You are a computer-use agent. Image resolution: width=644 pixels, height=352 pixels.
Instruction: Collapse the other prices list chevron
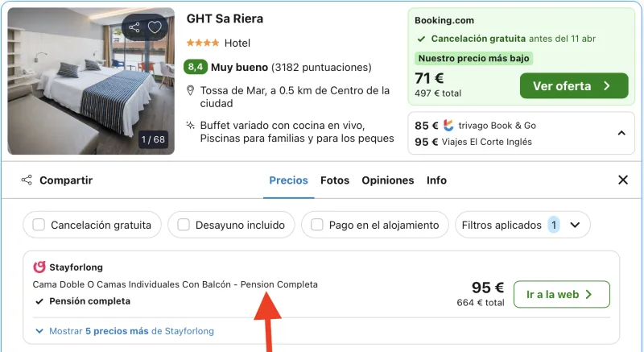[621, 133]
